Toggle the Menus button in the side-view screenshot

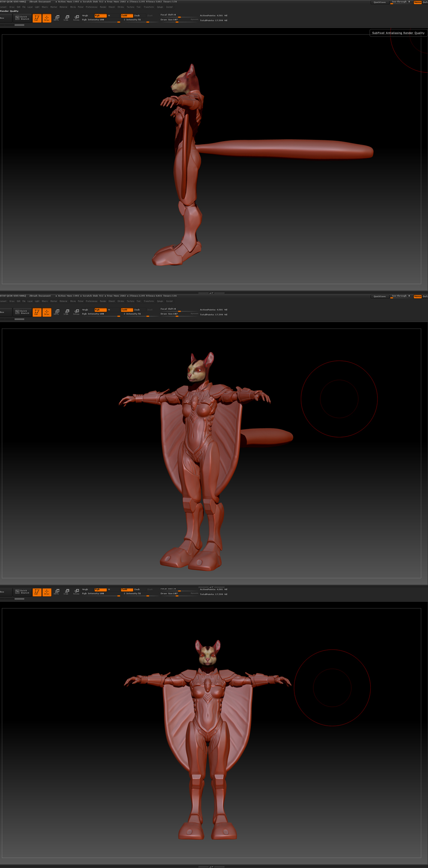tap(418, 2)
